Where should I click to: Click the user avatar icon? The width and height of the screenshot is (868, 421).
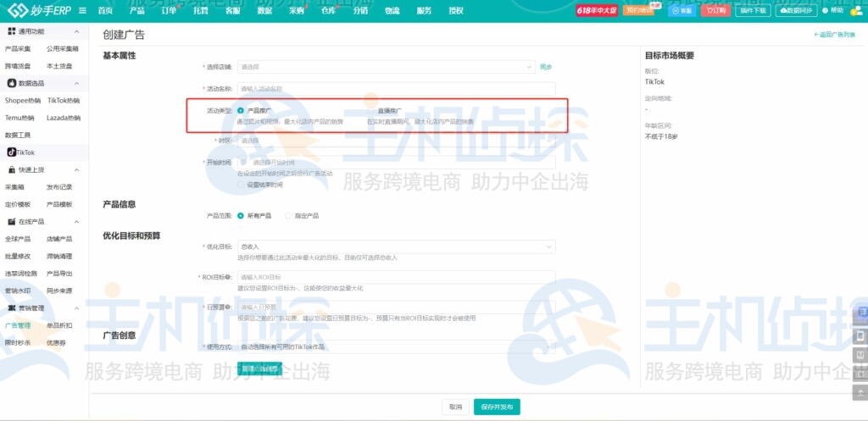[x=856, y=10]
